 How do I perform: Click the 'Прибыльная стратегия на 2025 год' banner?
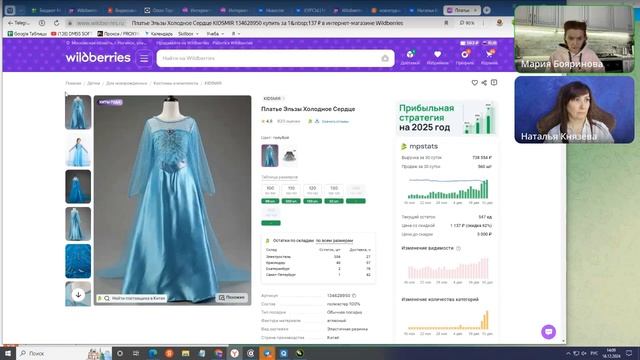pyautogui.click(x=447, y=118)
